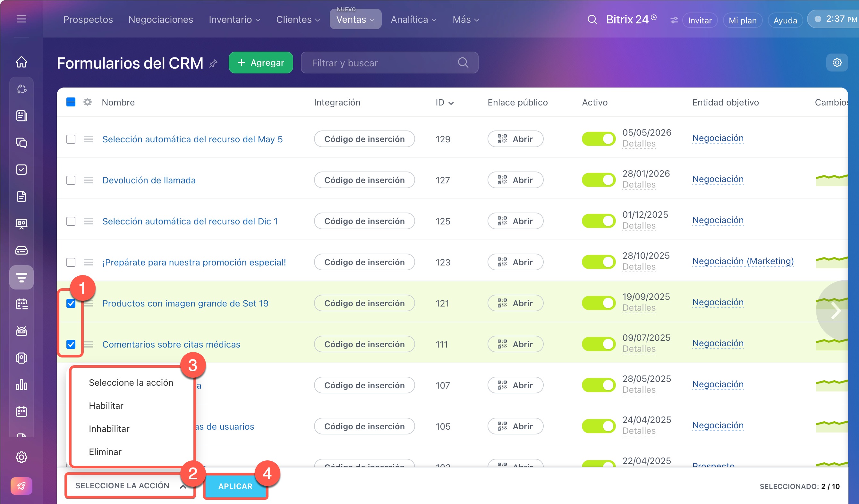Click the Nombre column header

(118, 102)
